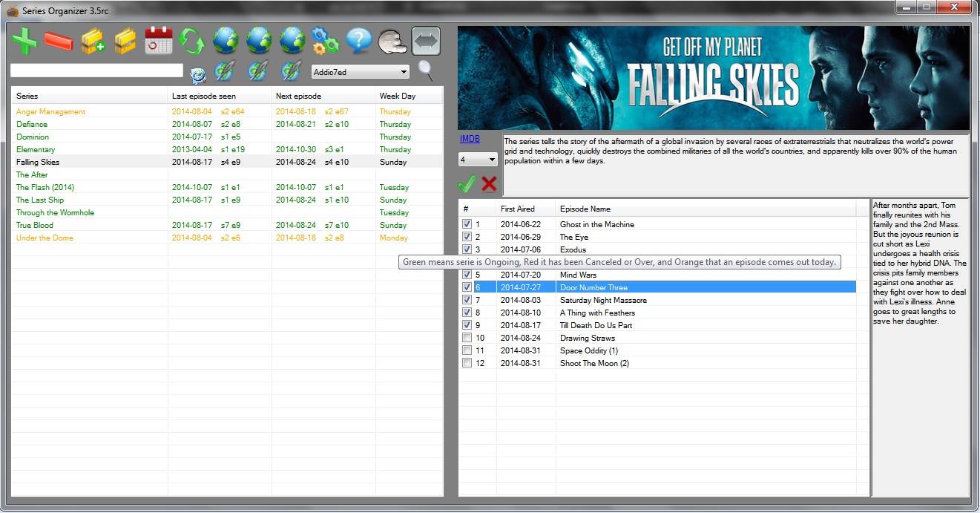Toggle checkbox for episode 3 Exodus
The height and width of the screenshot is (513, 980).
tap(467, 249)
